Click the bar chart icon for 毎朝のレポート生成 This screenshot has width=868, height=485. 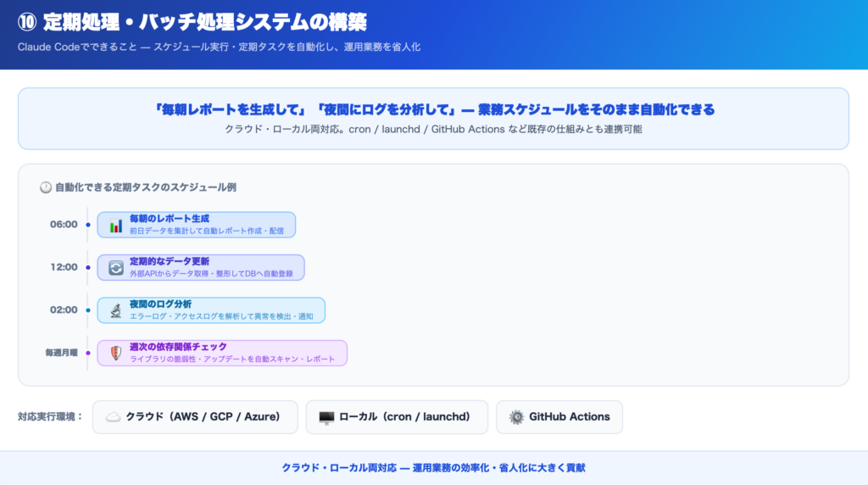(x=115, y=226)
